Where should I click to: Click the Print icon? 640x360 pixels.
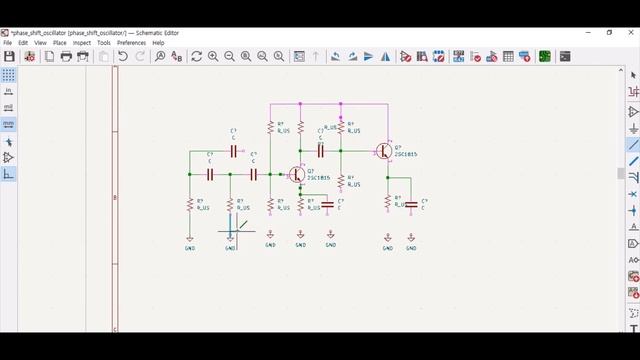point(66,56)
